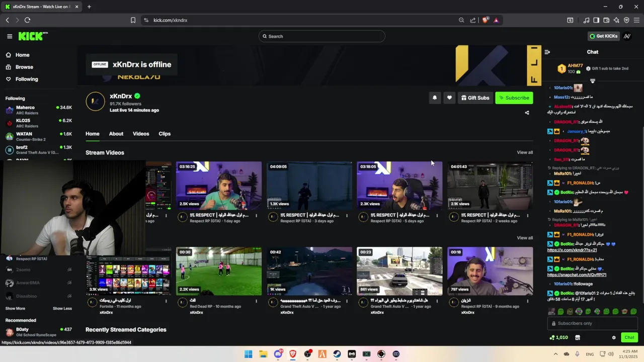This screenshot has width=644, height=362.
Task: Open options for the 861 views clip
Action: 437,301
